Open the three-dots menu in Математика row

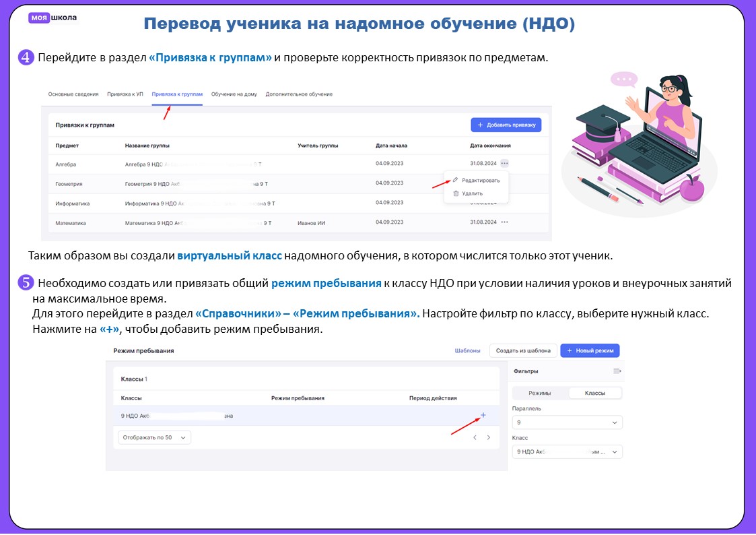pyautogui.click(x=504, y=222)
